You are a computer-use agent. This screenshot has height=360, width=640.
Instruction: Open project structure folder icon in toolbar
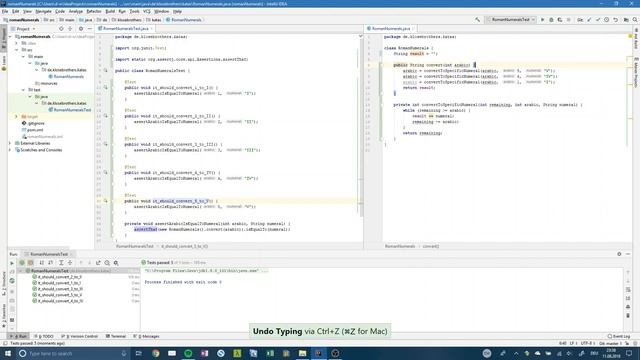click(626, 20)
